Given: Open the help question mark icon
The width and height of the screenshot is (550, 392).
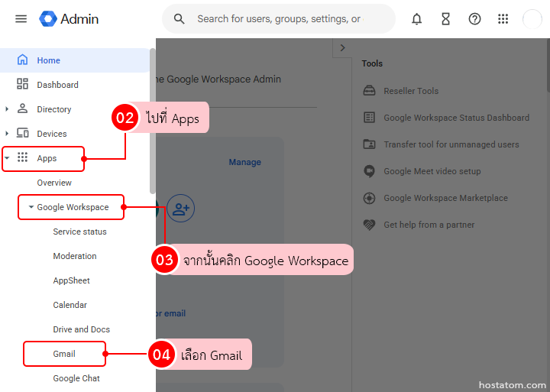Looking at the screenshot, I should (474, 19).
